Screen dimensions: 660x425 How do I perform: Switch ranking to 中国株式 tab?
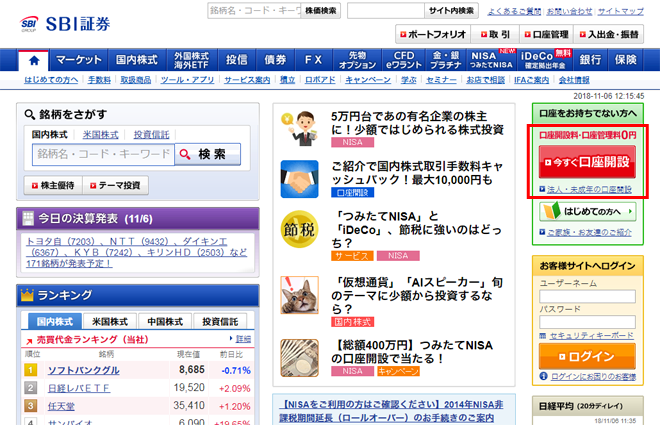coord(165,321)
